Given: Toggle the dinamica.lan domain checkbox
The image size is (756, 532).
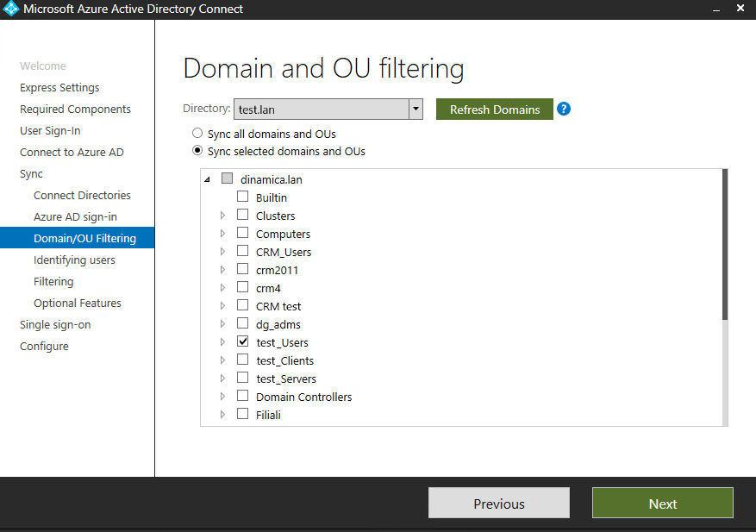Looking at the screenshot, I should pyautogui.click(x=227, y=178).
